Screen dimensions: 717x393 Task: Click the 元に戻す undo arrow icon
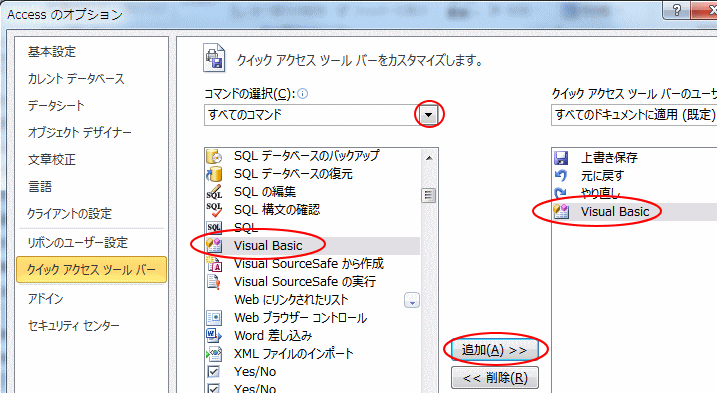561,176
